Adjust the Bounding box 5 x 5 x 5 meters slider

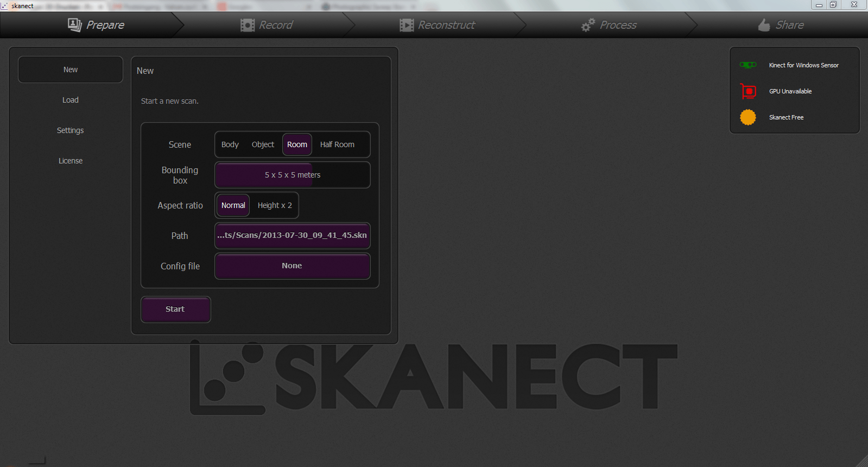pos(293,175)
